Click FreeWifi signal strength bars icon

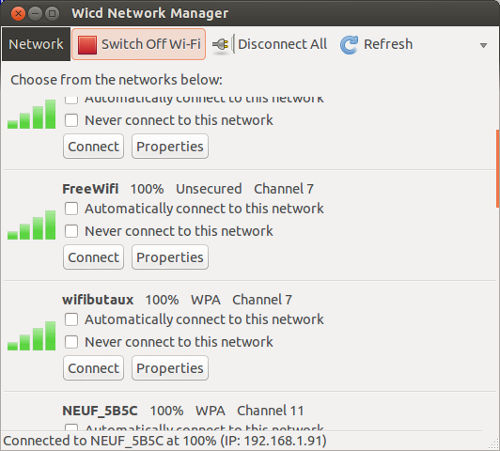[x=32, y=225]
